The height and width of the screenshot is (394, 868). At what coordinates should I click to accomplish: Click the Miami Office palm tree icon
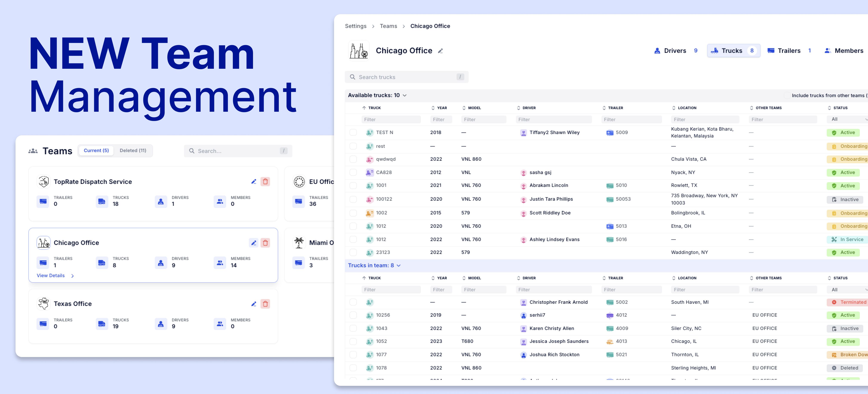click(x=299, y=243)
